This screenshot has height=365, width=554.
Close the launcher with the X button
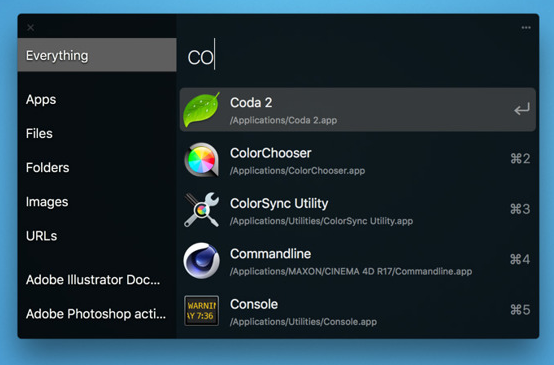pos(31,28)
